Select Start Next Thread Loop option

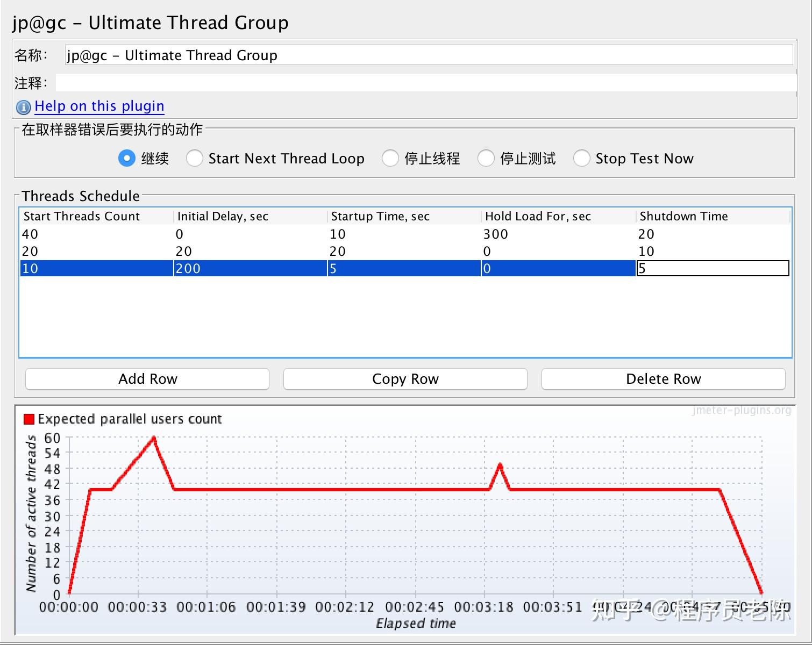pos(195,158)
